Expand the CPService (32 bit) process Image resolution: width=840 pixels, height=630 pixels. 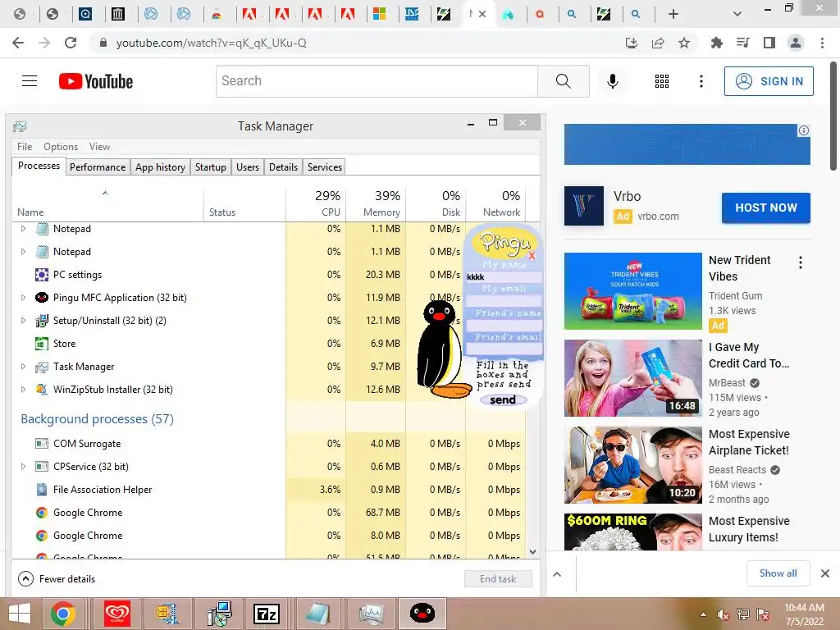coord(23,467)
